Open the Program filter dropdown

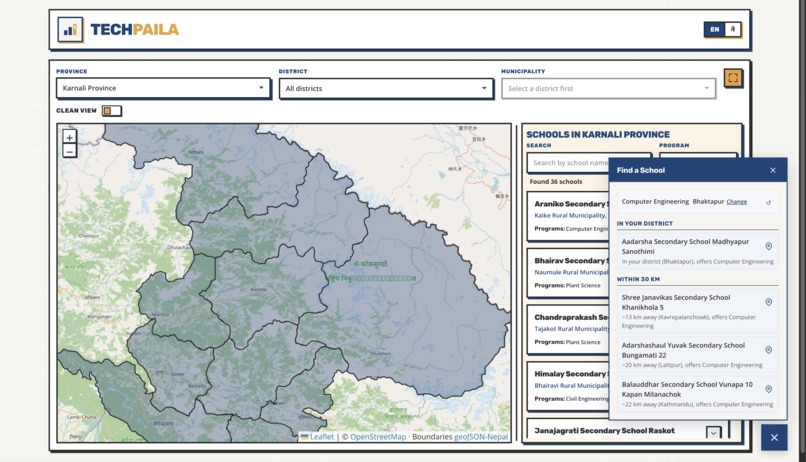coord(698,155)
